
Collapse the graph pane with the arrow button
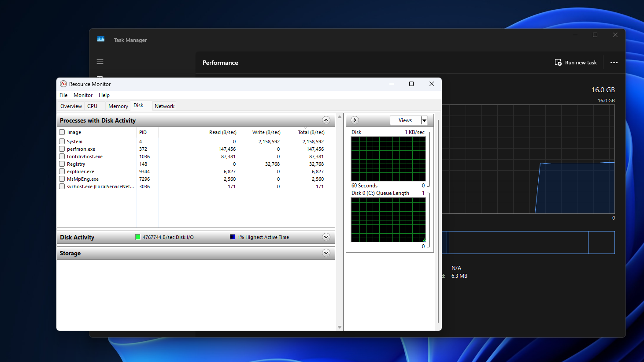click(355, 120)
